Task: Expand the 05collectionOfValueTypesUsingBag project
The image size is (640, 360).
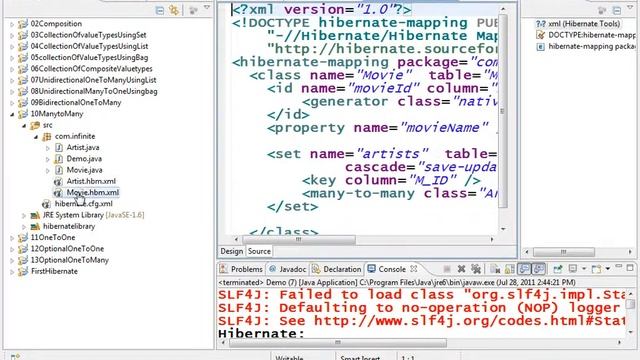Action: [12, 58]
